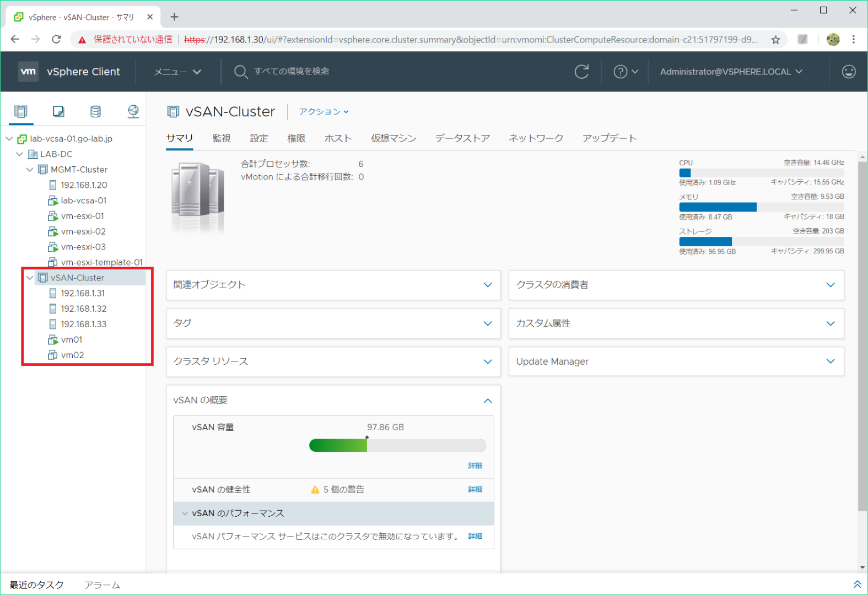The width and height of the screenshot is (868, 595).
Task: Select host 192.168.1.20 in tree
Action: [84, 185]
